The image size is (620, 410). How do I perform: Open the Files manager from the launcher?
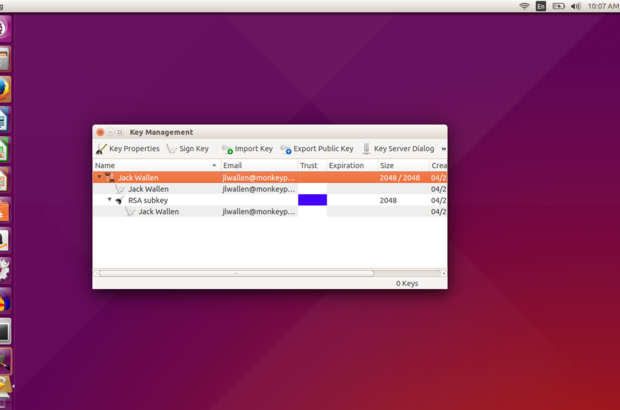[4, 59]
